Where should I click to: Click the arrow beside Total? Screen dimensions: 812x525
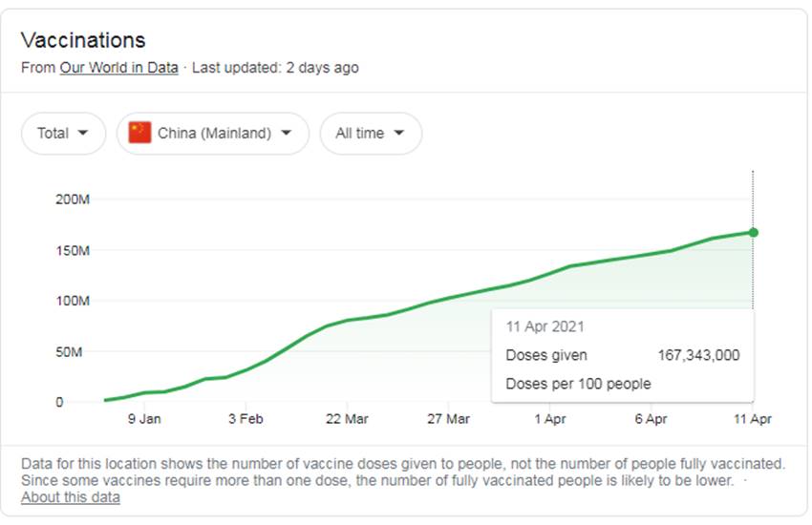(x=83, y=133)
